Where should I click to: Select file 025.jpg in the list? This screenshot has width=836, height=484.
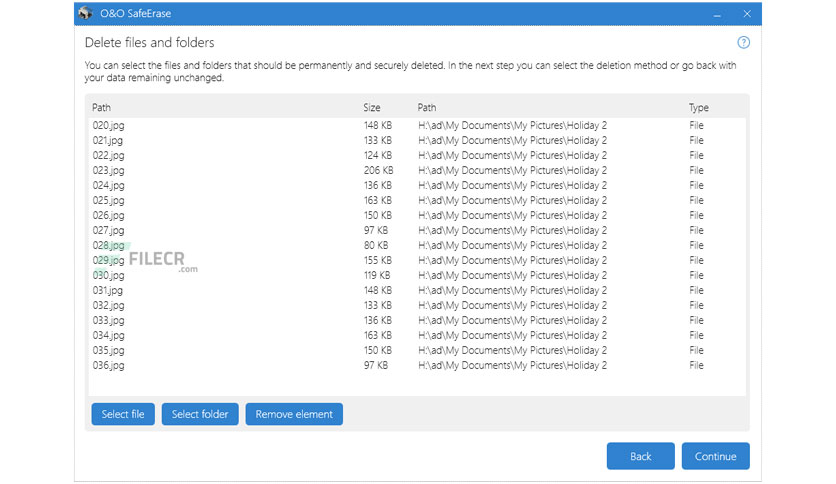point(108,200)
